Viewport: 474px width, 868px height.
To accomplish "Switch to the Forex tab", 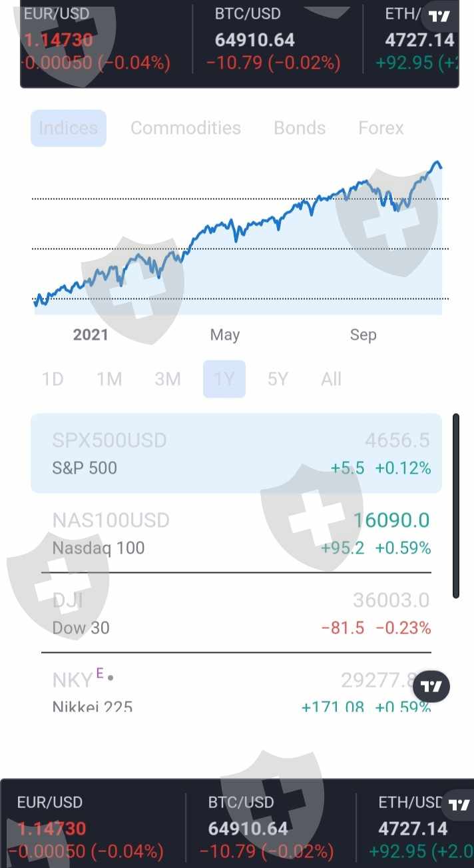I will coord(381,128).
